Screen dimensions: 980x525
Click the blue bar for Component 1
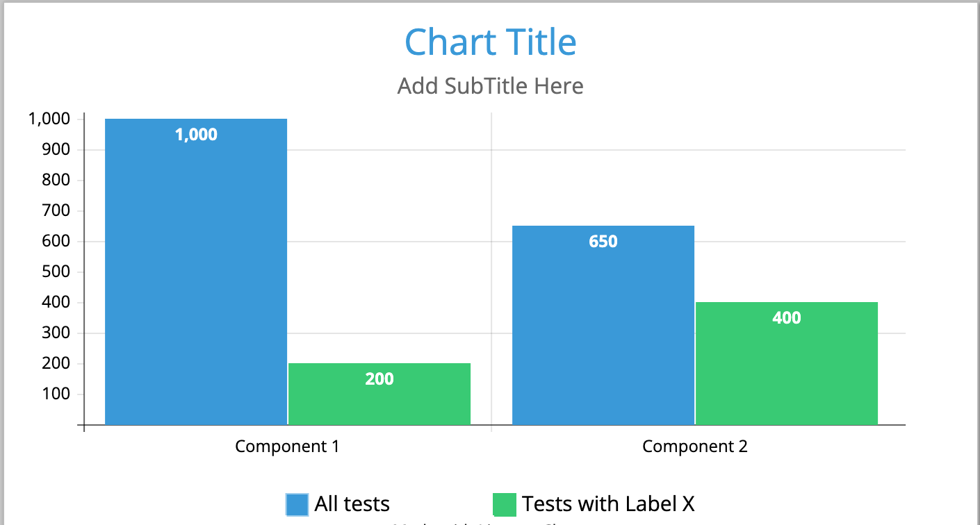(196, 272)
